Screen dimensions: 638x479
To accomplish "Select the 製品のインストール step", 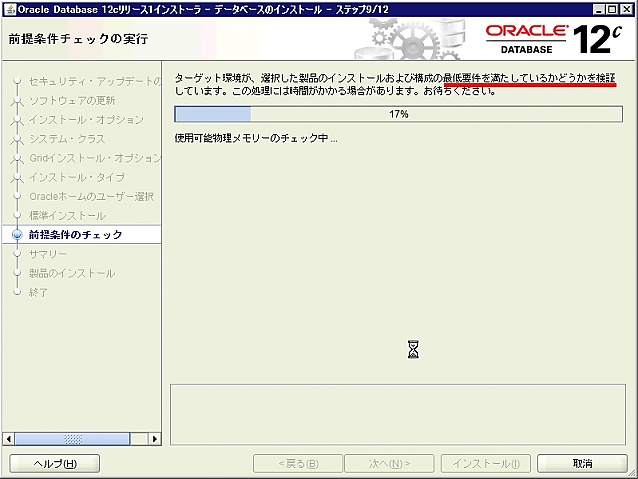I will click(x=72, y=273).
